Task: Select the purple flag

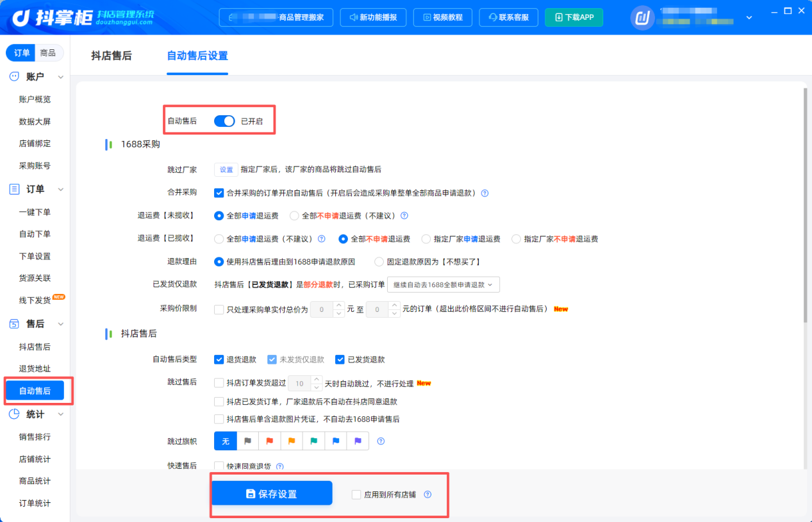Action: coord(358,441)
